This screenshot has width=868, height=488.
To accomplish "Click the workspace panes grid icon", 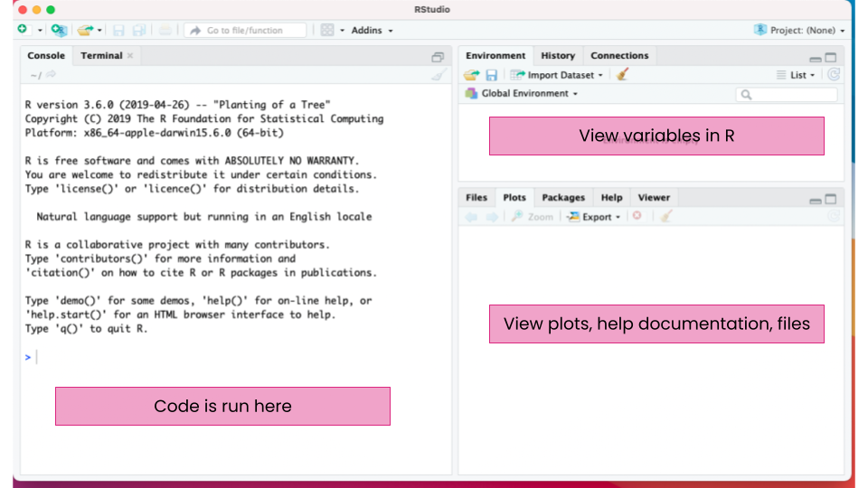I will (x=327, y=30).
